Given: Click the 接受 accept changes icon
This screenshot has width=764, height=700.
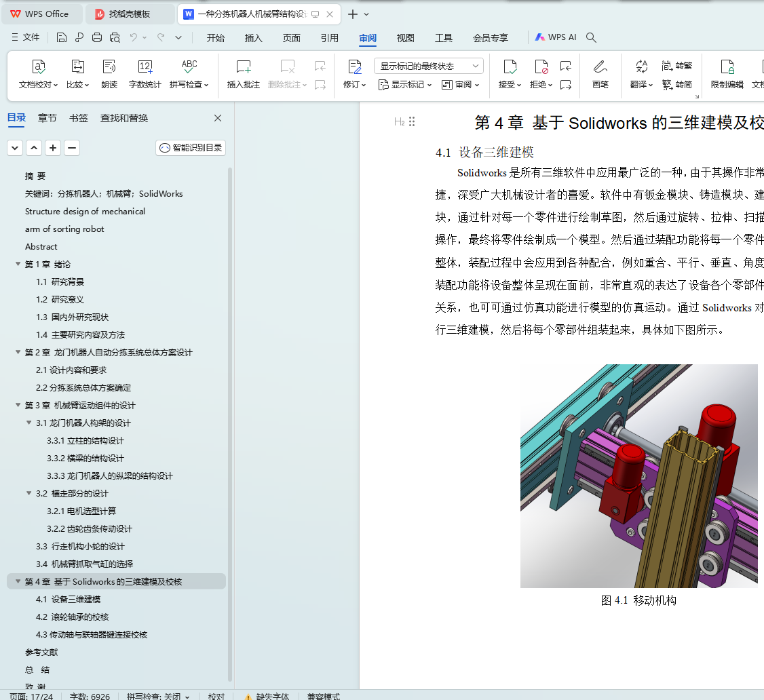Looking at the screenshot, I should tap(510, 66).
